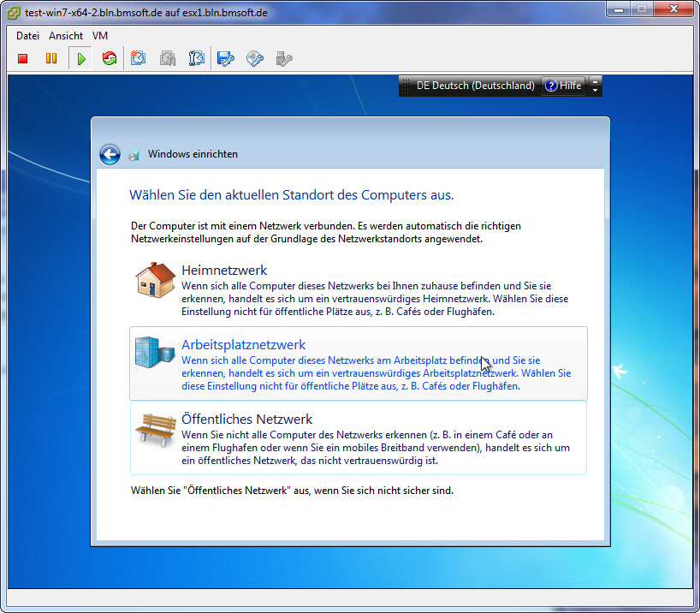Click the vSphere console icon in the title bar
The width and height of the screenshot is (700, 613).
pos(14,13)
